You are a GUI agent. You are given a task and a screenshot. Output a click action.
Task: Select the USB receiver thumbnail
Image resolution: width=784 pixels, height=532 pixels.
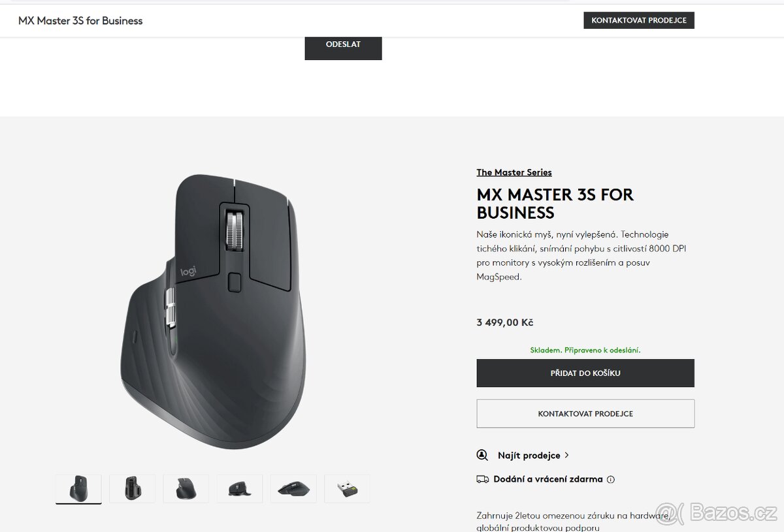point(347,489)
